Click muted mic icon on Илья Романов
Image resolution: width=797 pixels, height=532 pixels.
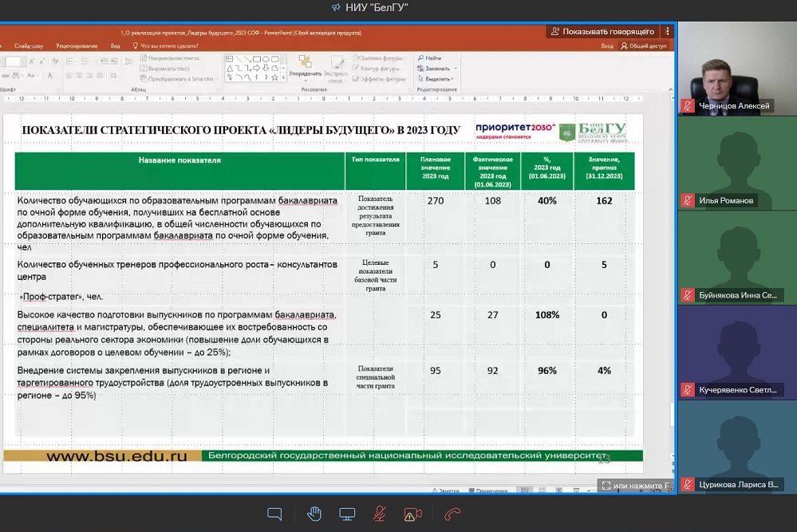(688, 201)
